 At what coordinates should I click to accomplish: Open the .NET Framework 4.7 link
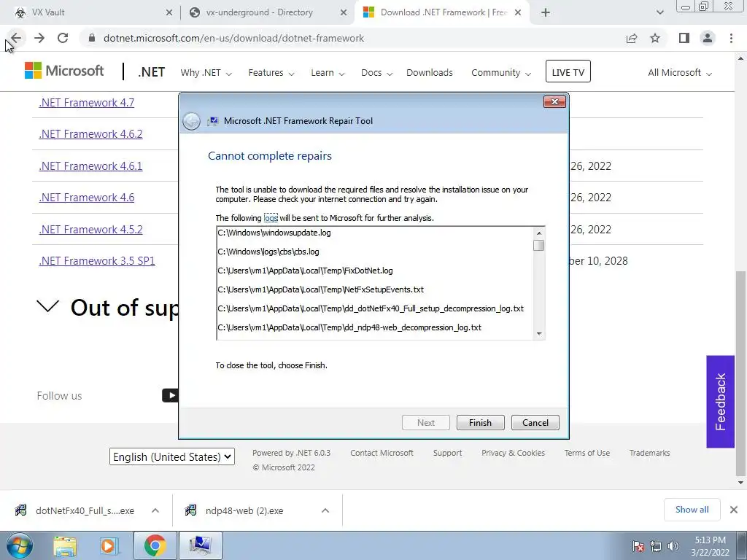click(87, 102)
